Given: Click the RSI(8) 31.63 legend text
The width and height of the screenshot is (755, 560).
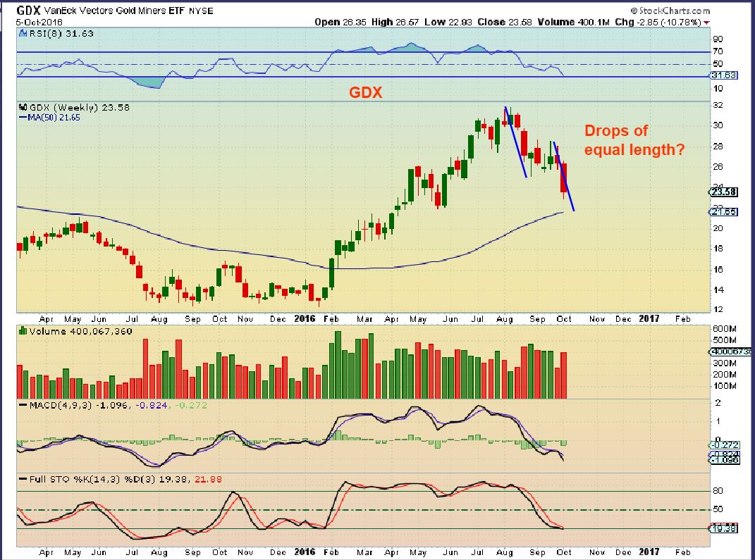Looking at the screenshot, I should 61,33.
